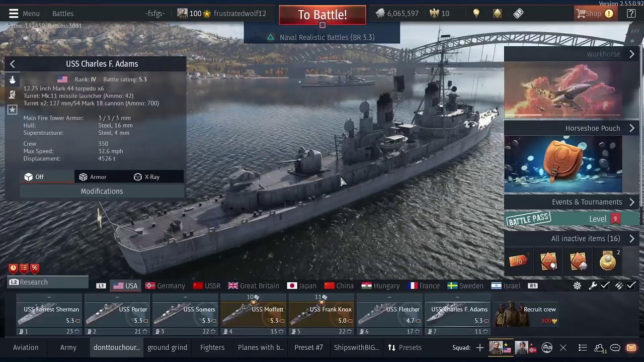
Task: Open the Presets dropdown
Action: pyautogui.click(x=405, y=347)
